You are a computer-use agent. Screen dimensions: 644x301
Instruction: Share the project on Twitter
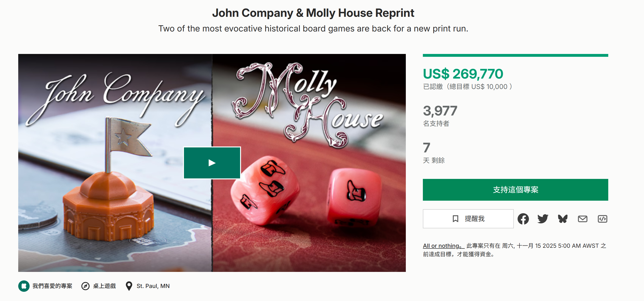[x=543, y=219]
